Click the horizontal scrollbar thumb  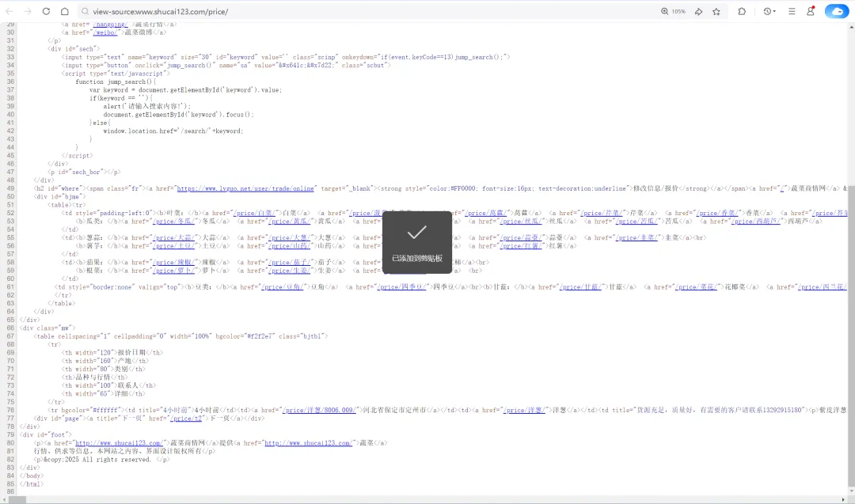(17, 499)
